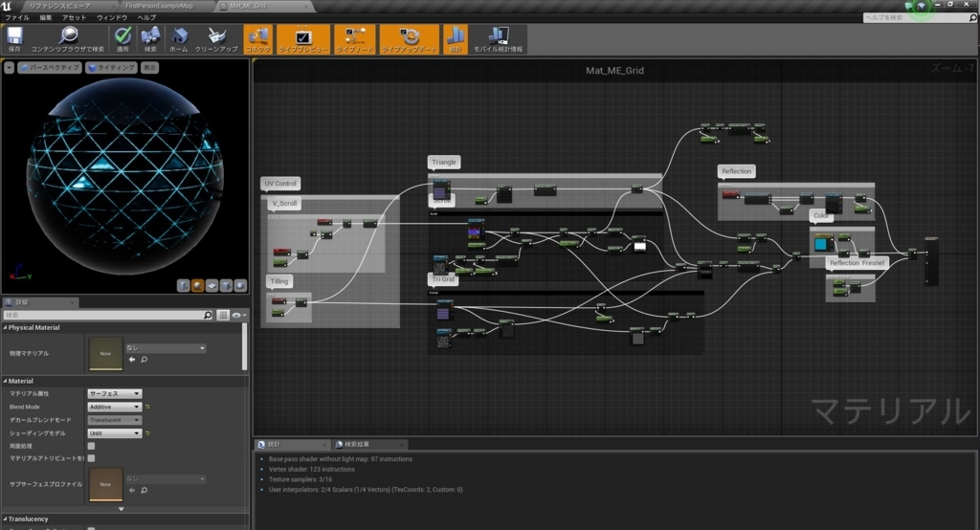The image size is (980, 530).
Task: Apply changes with the 適用 checkmark icon
Action: point(122,39)
